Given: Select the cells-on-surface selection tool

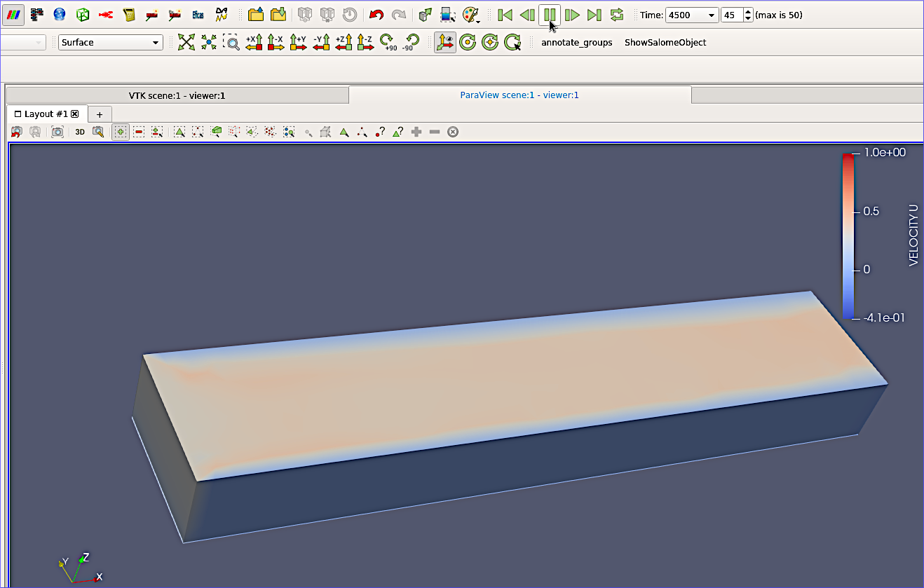Looking at the screenshot, I should (179, 132).
